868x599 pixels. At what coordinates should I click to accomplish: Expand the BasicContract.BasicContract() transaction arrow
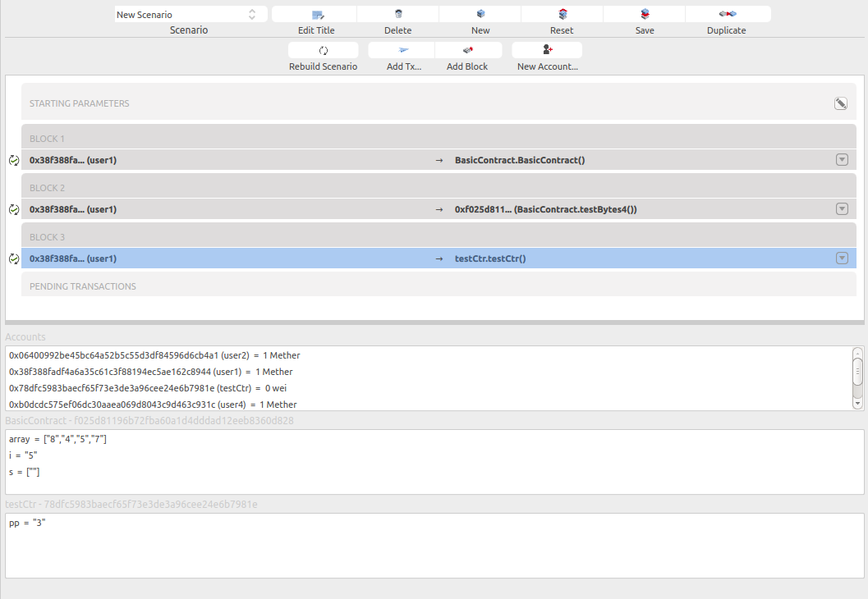[841, 160]
